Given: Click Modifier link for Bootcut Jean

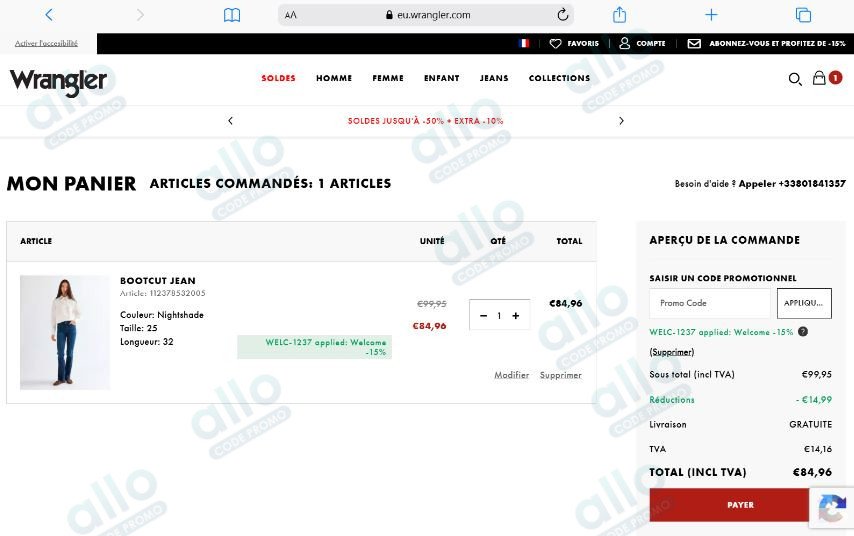Looking at the screenshot, I should click(x=511, y=375).
